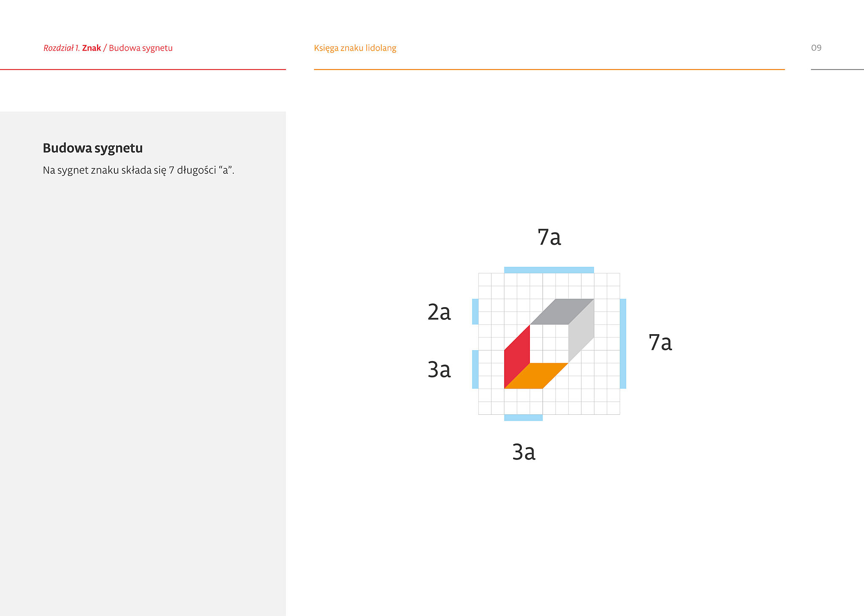The width and height of the screenshot is (864, 616).
Task: Click the sentence "Na sygnet znaku składa się"
Action: tap(138, 170)
